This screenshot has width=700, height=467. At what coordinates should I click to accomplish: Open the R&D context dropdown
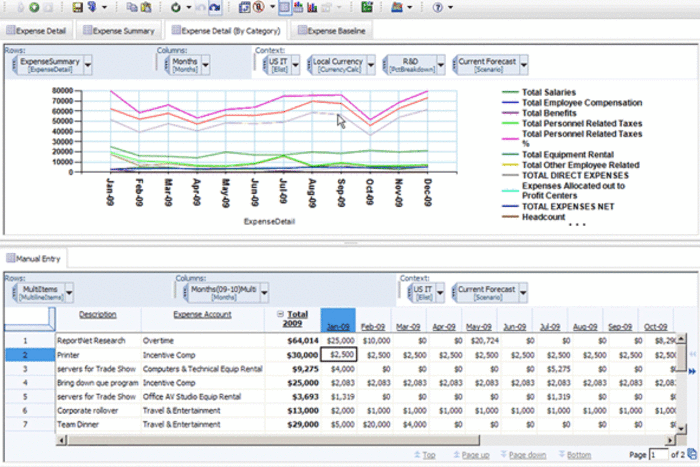point(441,65)
